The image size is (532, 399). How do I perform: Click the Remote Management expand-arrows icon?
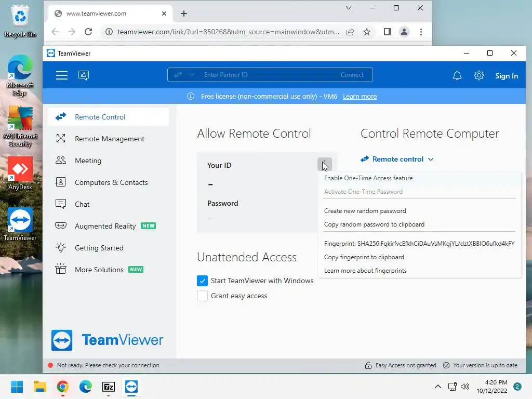pos(61,138)
